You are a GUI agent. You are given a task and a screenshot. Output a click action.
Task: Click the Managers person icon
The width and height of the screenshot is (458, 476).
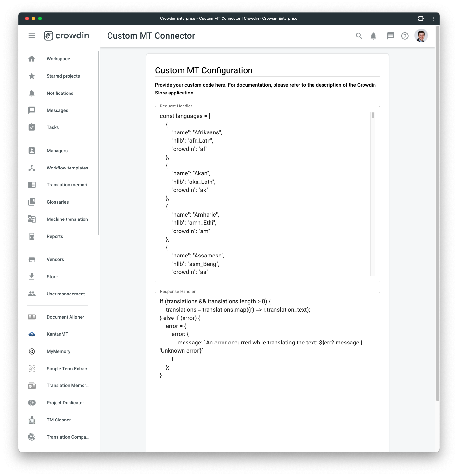(32, 151)
